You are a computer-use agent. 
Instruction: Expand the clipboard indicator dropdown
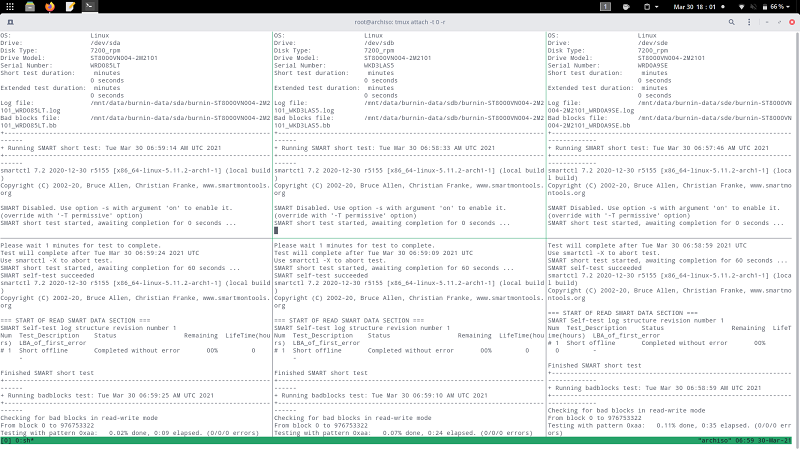tap(652, 6)
